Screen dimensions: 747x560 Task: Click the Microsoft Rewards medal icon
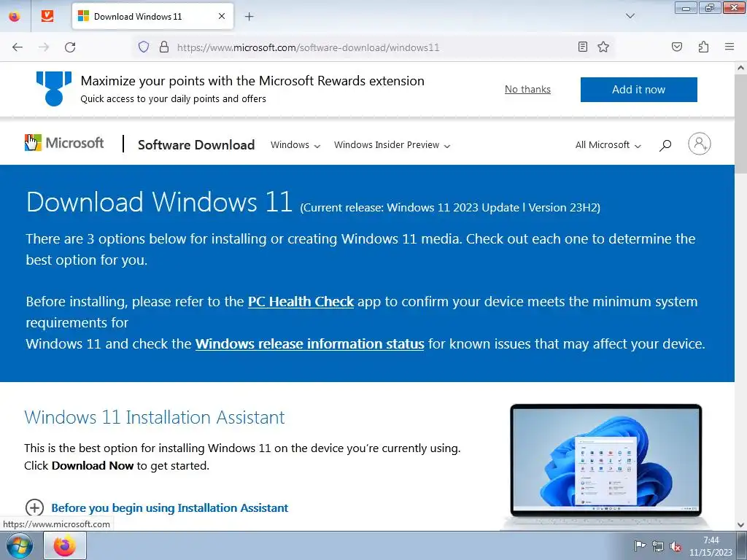point(54,88)
